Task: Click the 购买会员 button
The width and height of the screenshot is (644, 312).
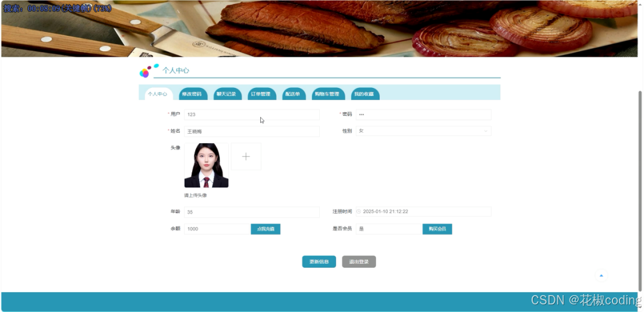Action: (x=437, y=229)
